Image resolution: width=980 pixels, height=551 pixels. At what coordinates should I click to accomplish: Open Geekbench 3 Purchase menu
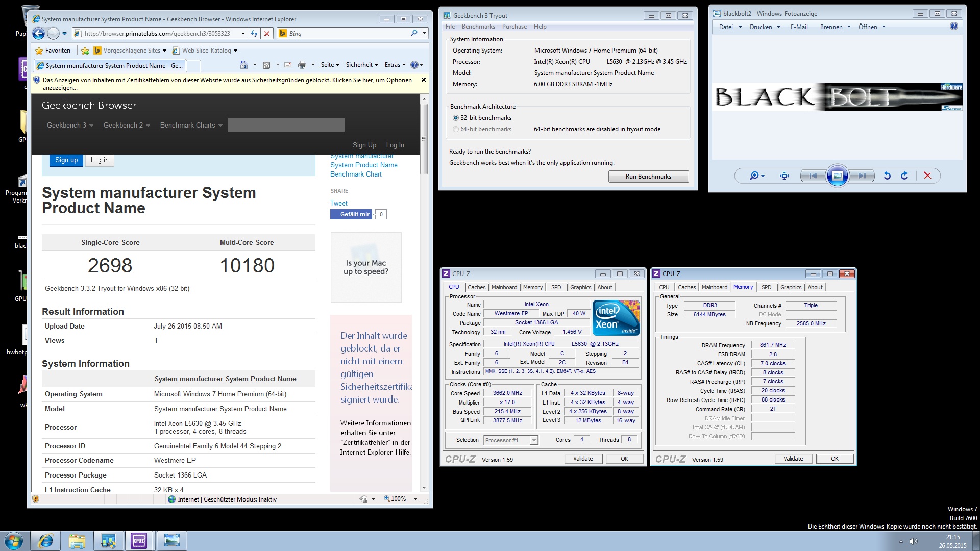tap(514, 27)
